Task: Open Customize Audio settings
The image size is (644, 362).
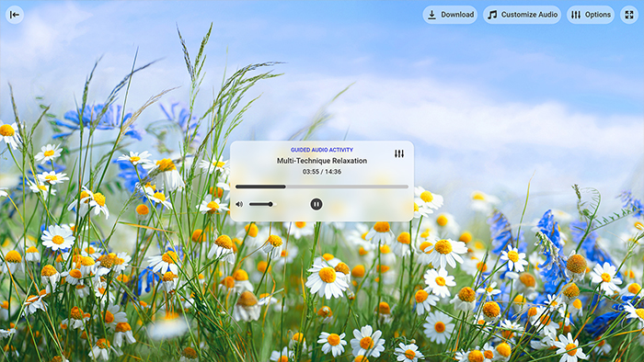Action: pos(522,15)
